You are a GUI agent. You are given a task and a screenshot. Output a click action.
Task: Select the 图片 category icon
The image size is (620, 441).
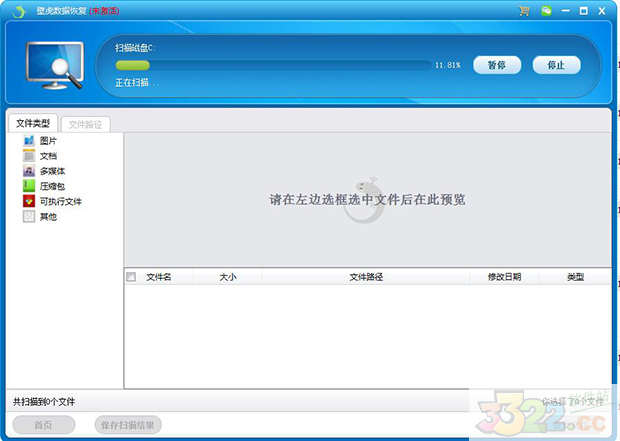(29, 140)
